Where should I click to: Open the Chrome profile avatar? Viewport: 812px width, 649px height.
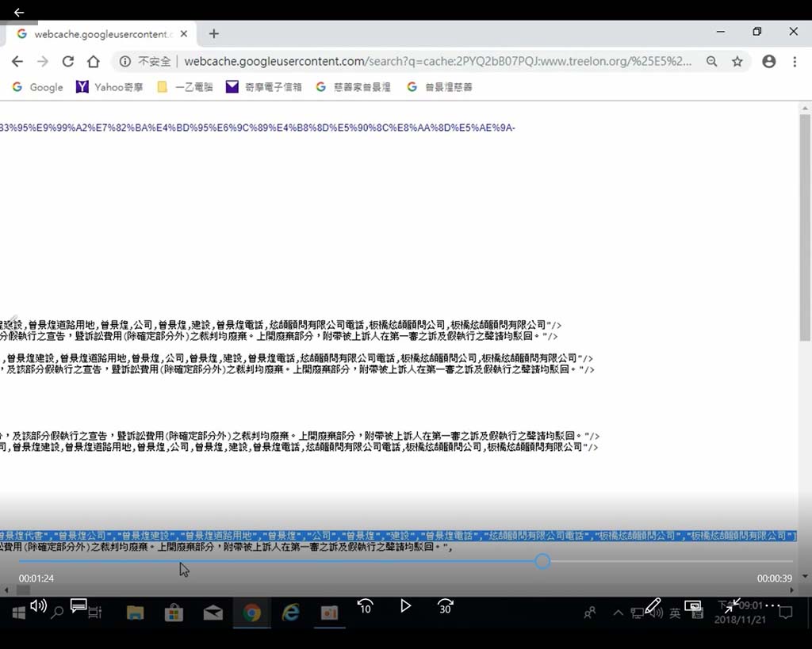point(768,61)
